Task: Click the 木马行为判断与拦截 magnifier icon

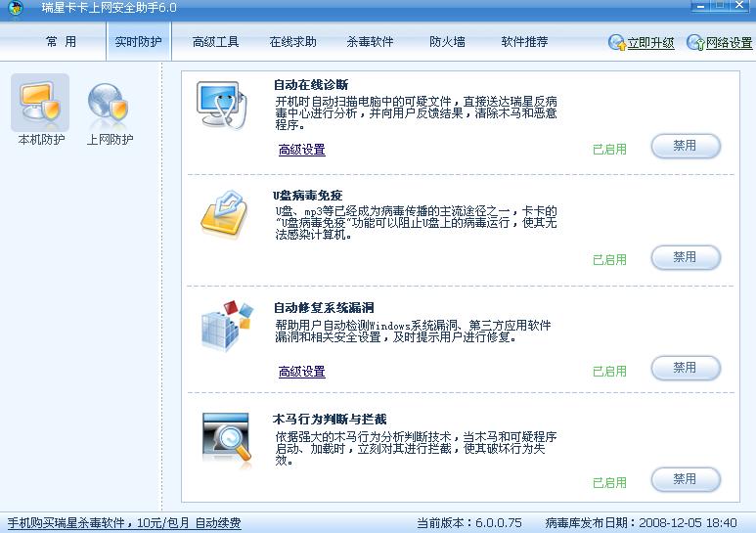Action: 226,439
